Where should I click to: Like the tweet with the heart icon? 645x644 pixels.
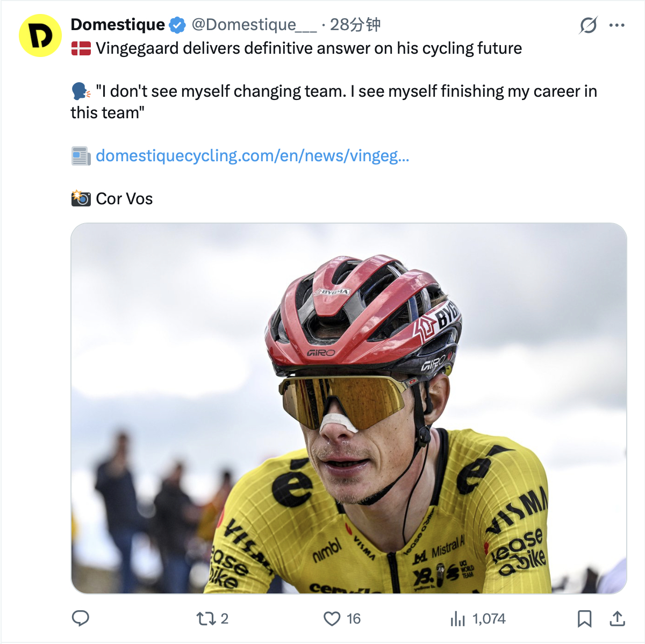332,619
